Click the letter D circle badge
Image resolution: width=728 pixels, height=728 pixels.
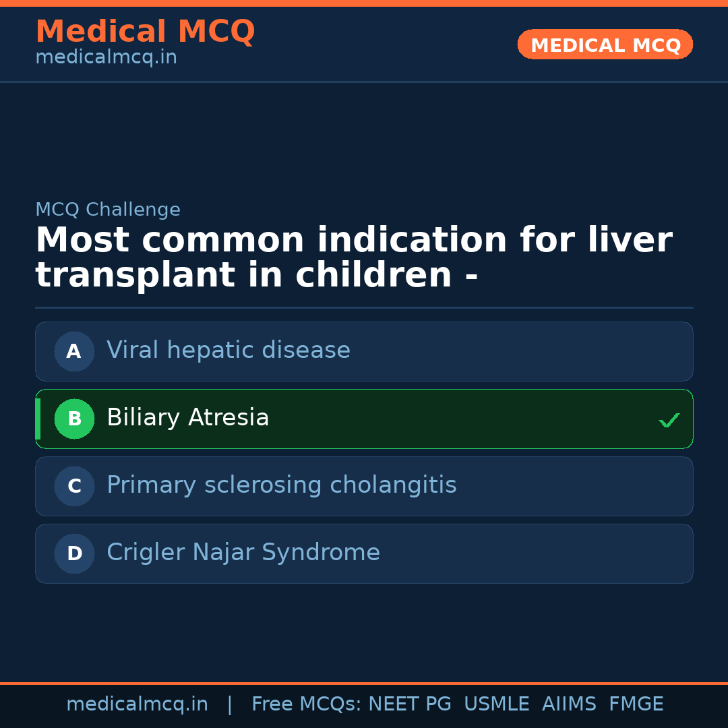(74, 553)
